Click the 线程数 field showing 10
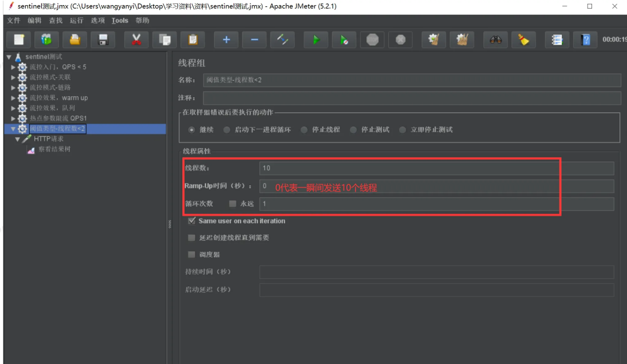Viewport: 627px width, 364px height. tap(437, 168)
